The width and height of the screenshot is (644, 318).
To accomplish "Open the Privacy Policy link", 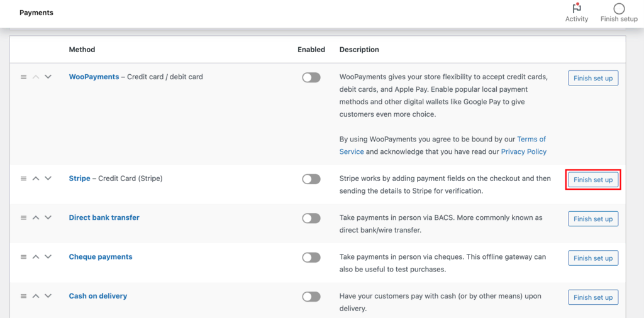I will [524, 152].
